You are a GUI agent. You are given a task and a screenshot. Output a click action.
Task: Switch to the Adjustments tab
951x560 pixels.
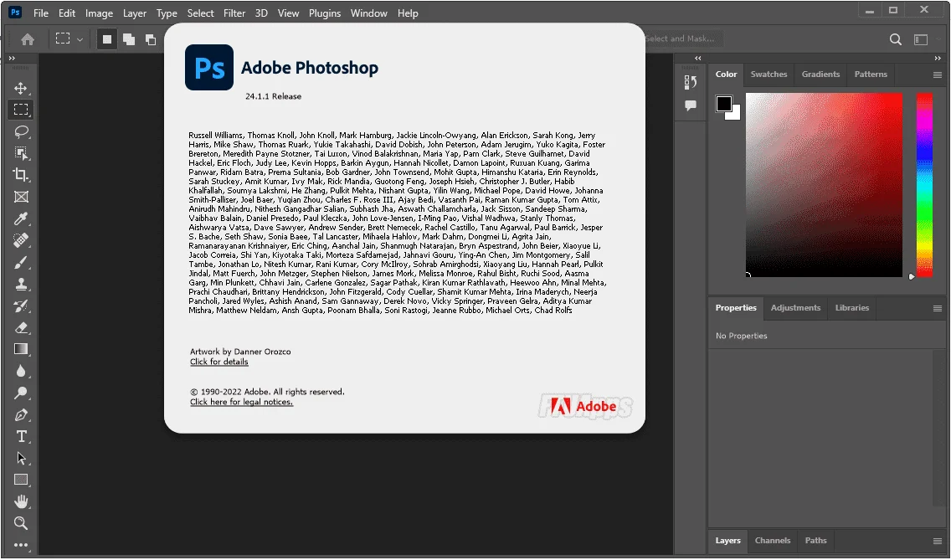795,307
